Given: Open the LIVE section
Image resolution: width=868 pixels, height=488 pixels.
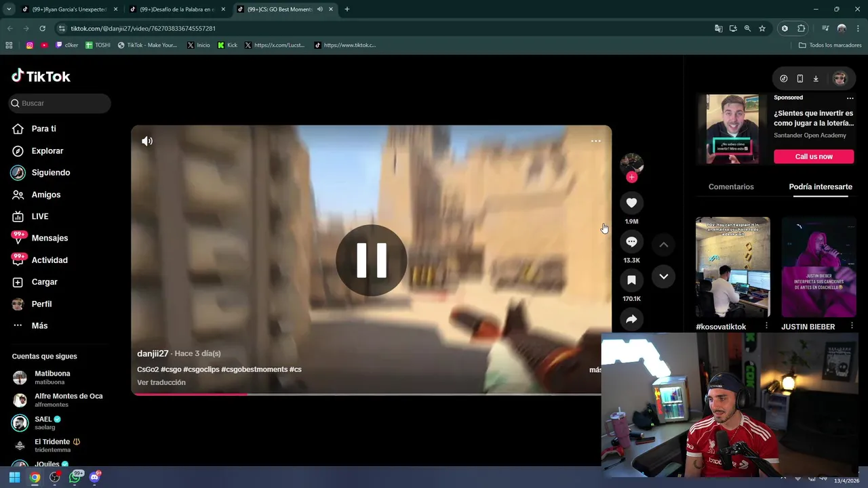Looking at the screenshot, I should coord(39,216).
